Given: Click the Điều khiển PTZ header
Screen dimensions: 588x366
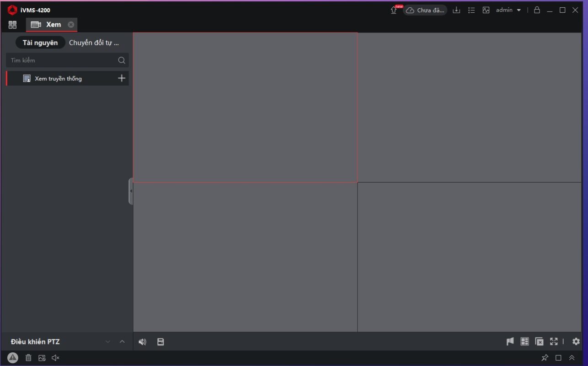Looking at the screenshot, I should (x=35, y=342).
